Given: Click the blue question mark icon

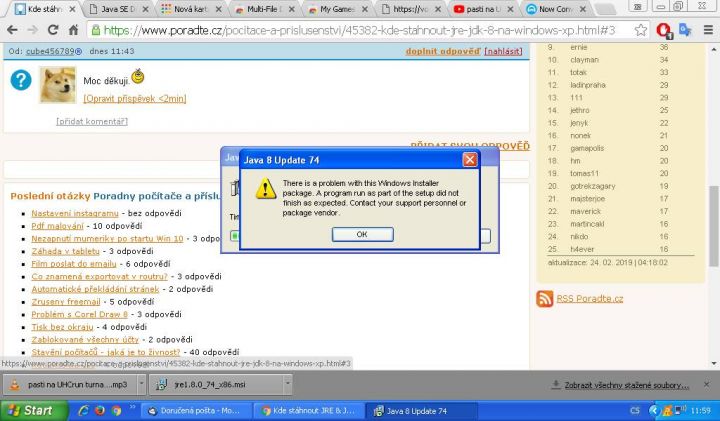Looking at the screenshot, I should (21, 80).
